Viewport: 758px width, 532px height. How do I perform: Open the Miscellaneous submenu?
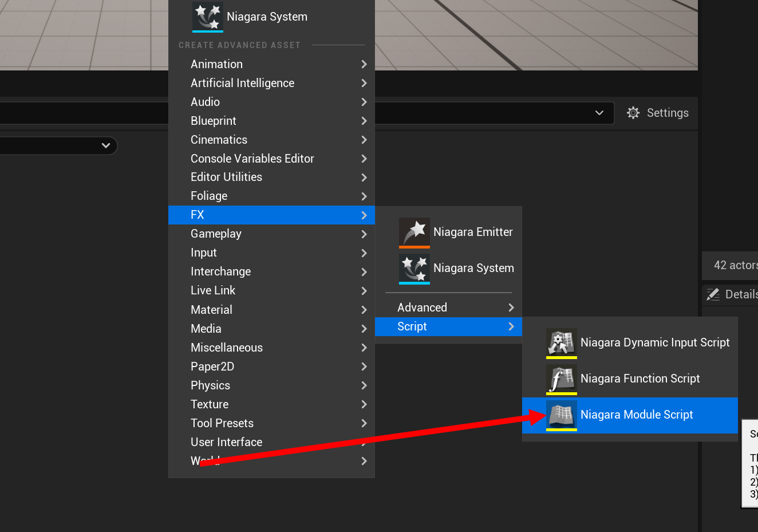pos(272,348)
